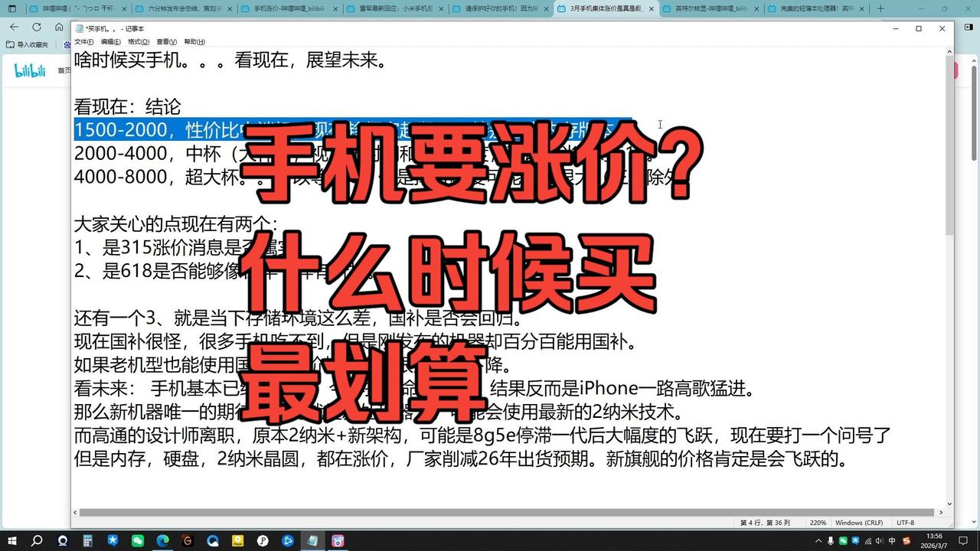Open Notepad from the taskbar
The height and width of the screenshot is (551, 980).
[312, 541]
